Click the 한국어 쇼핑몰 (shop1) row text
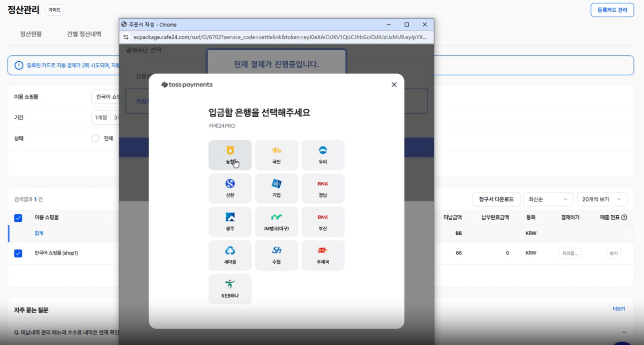Image resolution: width=644 pixels, height=345 pixels. click(56, 253)
